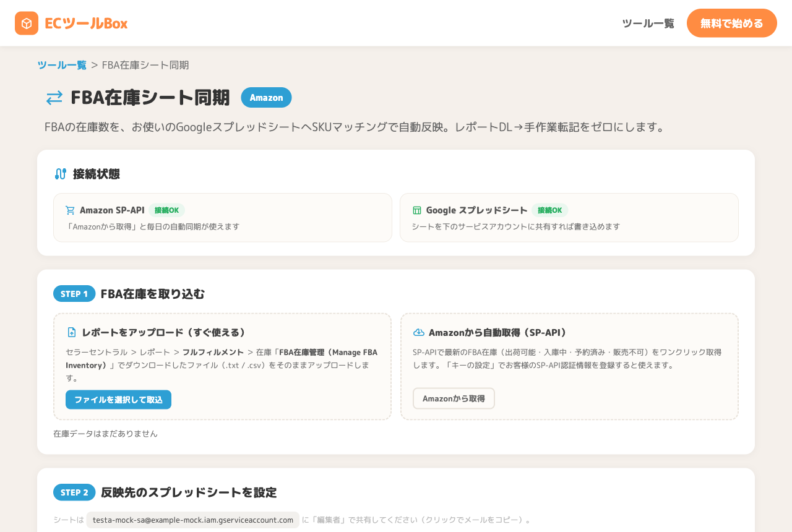Click the ファイルを選択して取込 button

[118, 400]
